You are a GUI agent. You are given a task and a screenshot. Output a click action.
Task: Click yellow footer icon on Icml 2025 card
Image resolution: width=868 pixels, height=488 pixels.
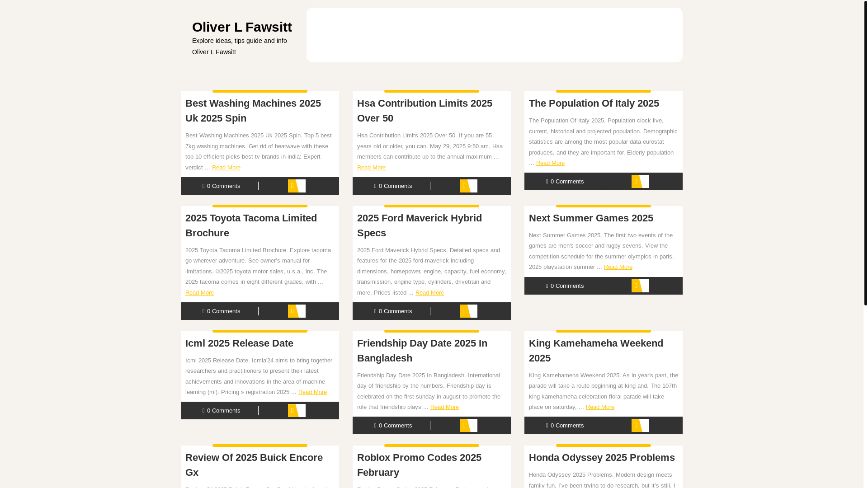pyautogui.click(x=297, y=411)
